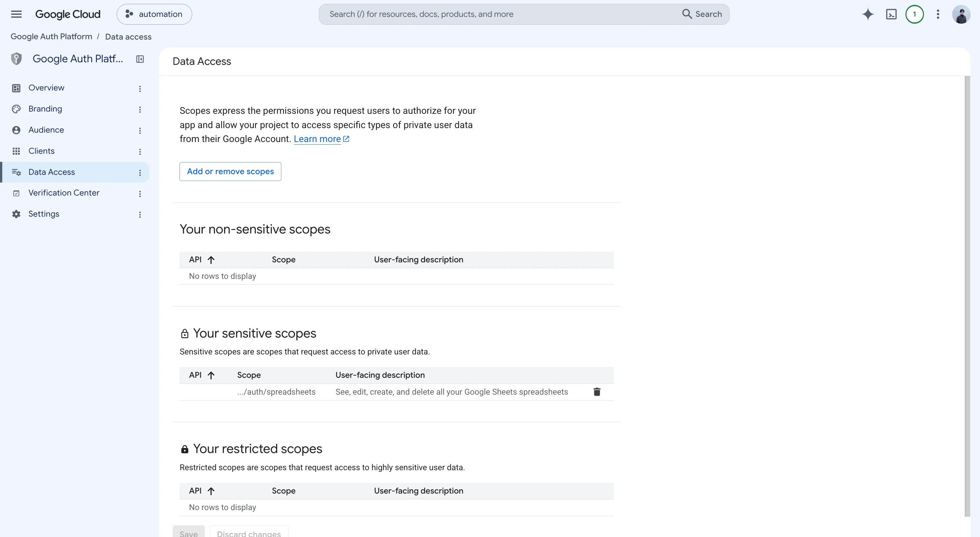The height and width of the screenshot is (537, 980).
Task: Open the automation project picker
Action: pyautogui.click(x=154, y=15)
